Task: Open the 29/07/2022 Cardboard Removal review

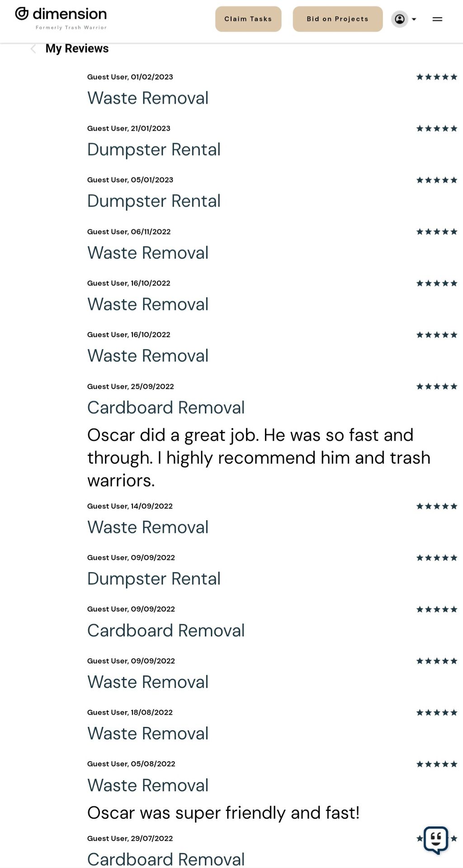Action: 166,859
